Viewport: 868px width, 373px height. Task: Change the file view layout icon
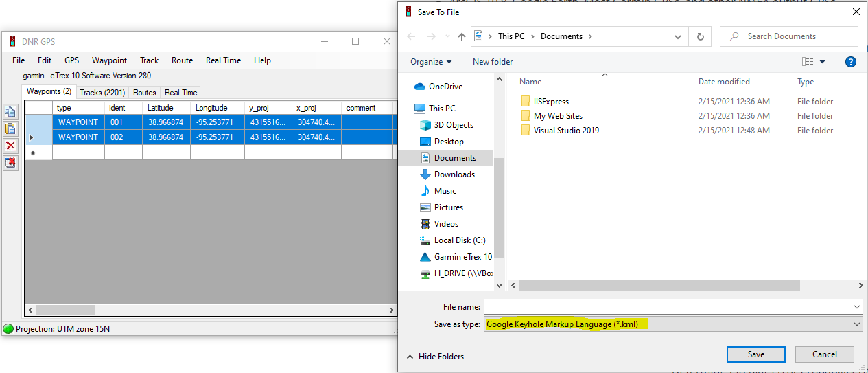pos(808,62)
